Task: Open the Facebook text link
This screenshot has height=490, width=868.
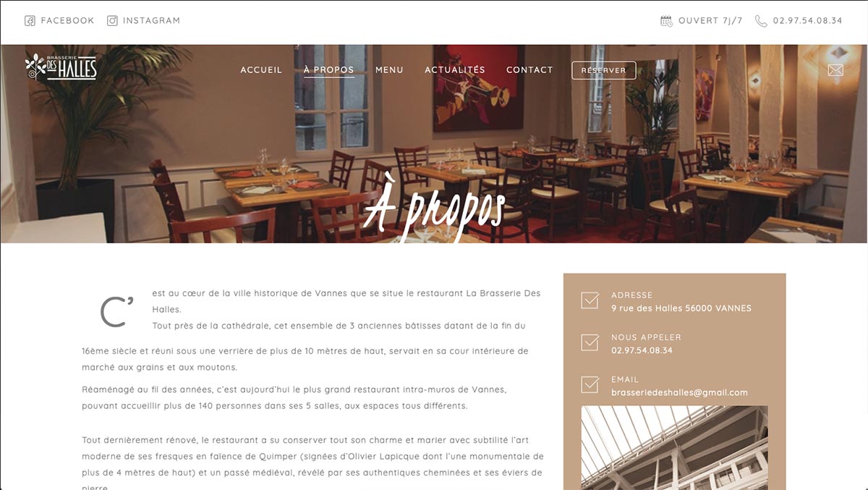Action: [67, 21]
